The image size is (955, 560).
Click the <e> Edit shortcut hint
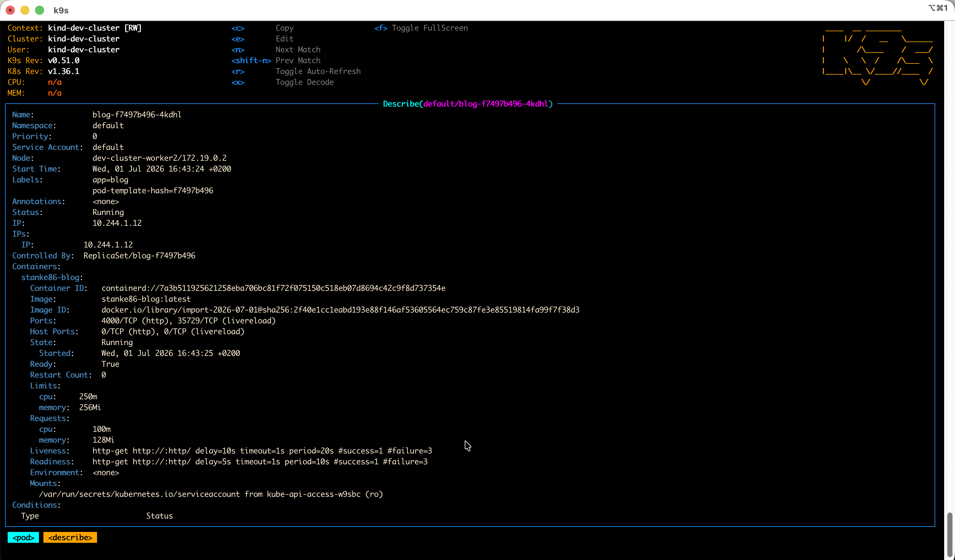(x=262, y=39)
